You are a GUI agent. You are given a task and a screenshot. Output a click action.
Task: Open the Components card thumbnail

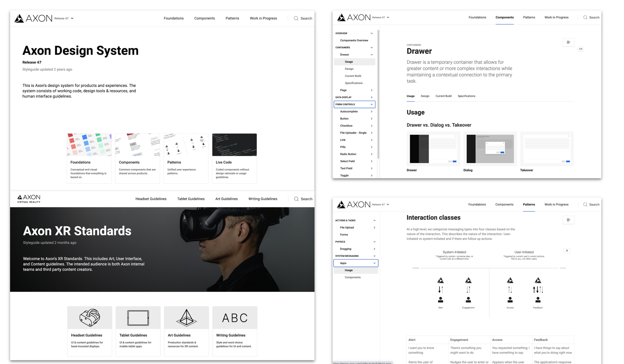138,145
